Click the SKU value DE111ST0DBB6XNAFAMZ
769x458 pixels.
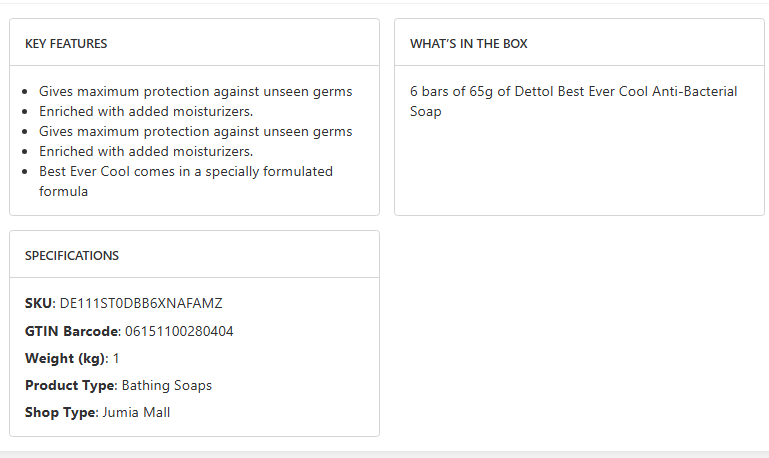point(141,303)
